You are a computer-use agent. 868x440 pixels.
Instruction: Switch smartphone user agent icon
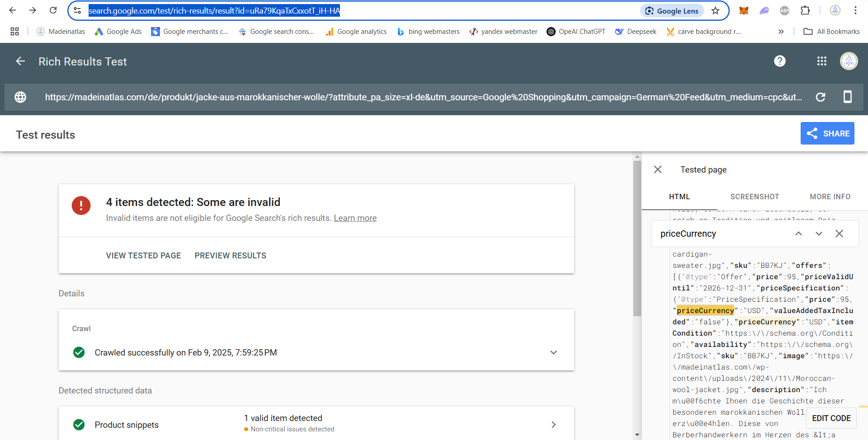pos(848,97)
